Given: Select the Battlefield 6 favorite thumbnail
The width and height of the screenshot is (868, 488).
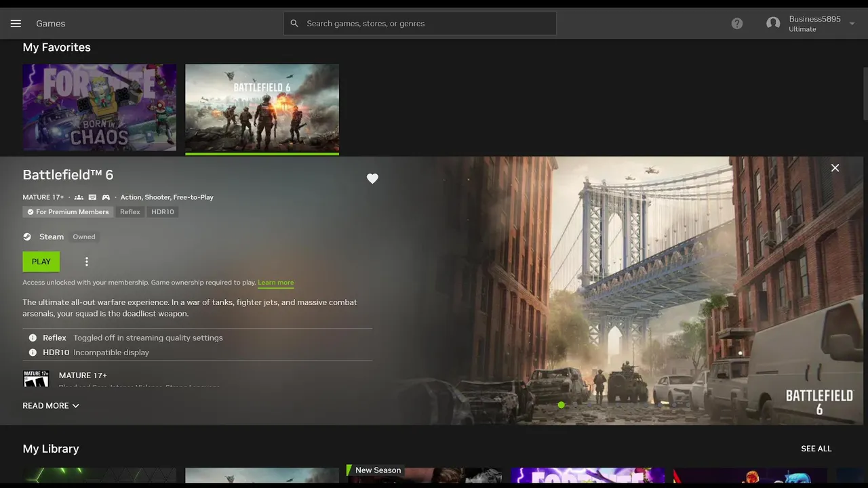Looking at the screenshot, I should [262, 107].
